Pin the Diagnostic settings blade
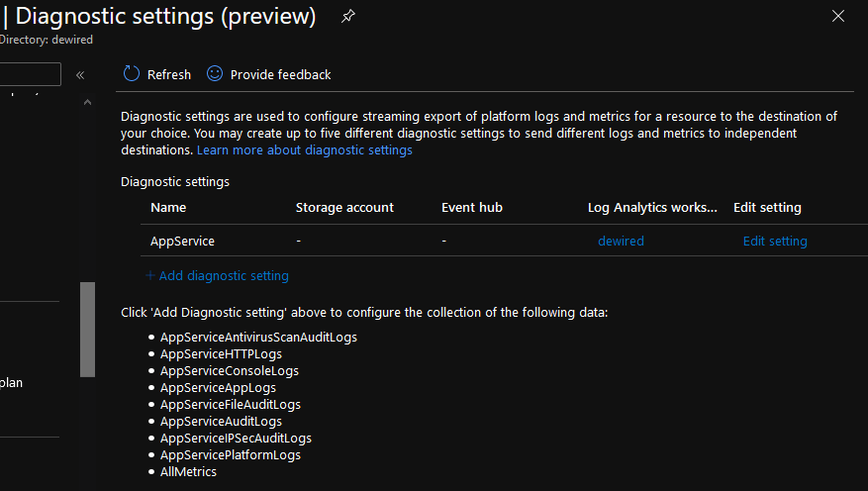Viewport: 868px width, 491px height. [x=347, y=17]
